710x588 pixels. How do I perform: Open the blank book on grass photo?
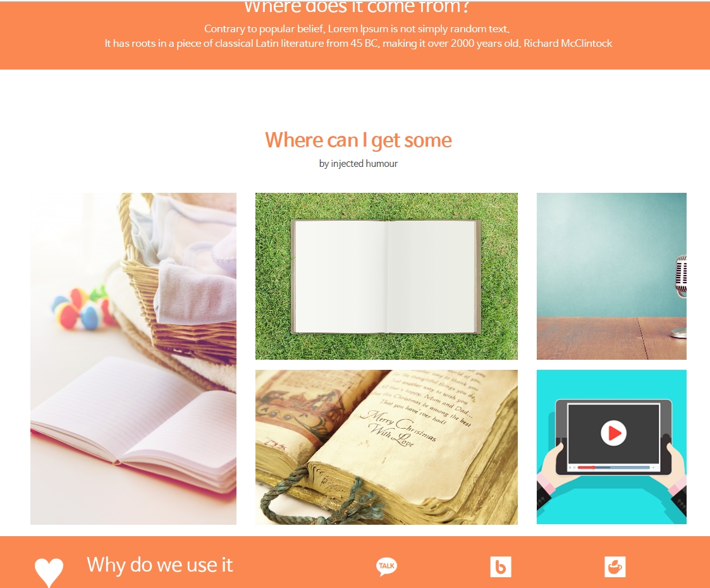386,276
